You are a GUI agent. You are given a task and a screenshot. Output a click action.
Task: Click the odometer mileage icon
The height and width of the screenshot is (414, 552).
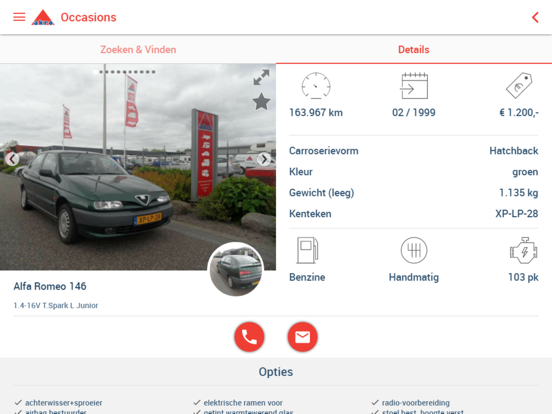(x=316, y=86)
